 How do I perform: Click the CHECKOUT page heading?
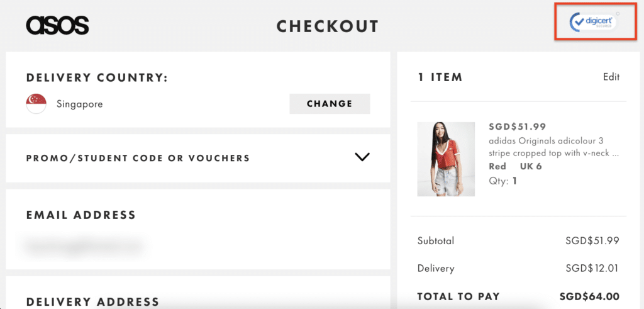328,26
